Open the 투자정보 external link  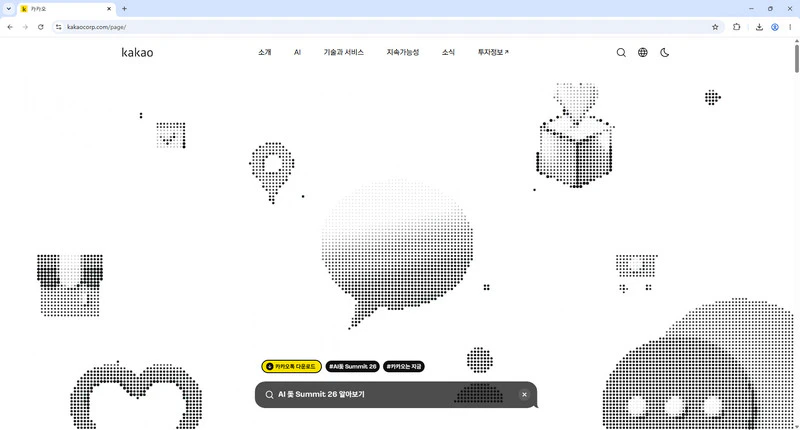pos(493,52)
